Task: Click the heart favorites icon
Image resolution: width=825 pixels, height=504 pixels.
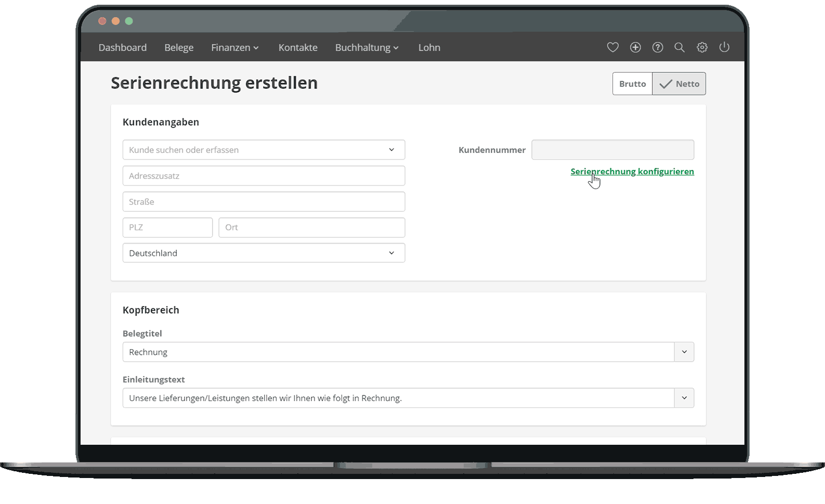Action: pos(612,47)
